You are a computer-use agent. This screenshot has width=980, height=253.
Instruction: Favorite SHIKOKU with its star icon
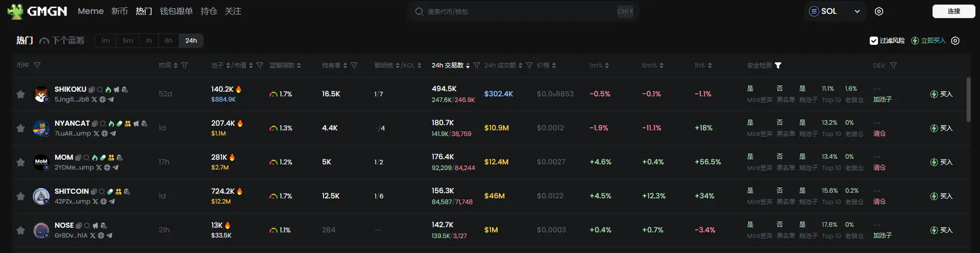21,94
